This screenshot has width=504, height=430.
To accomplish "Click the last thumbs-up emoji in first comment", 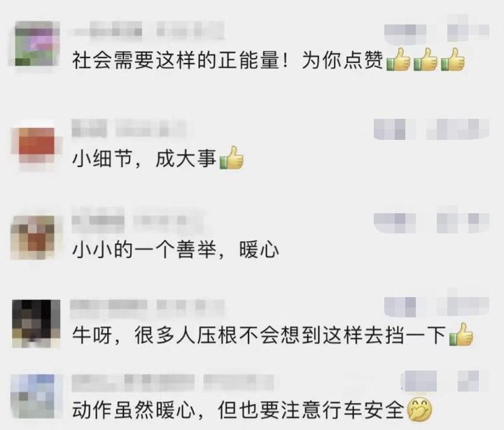I will 453,59.
